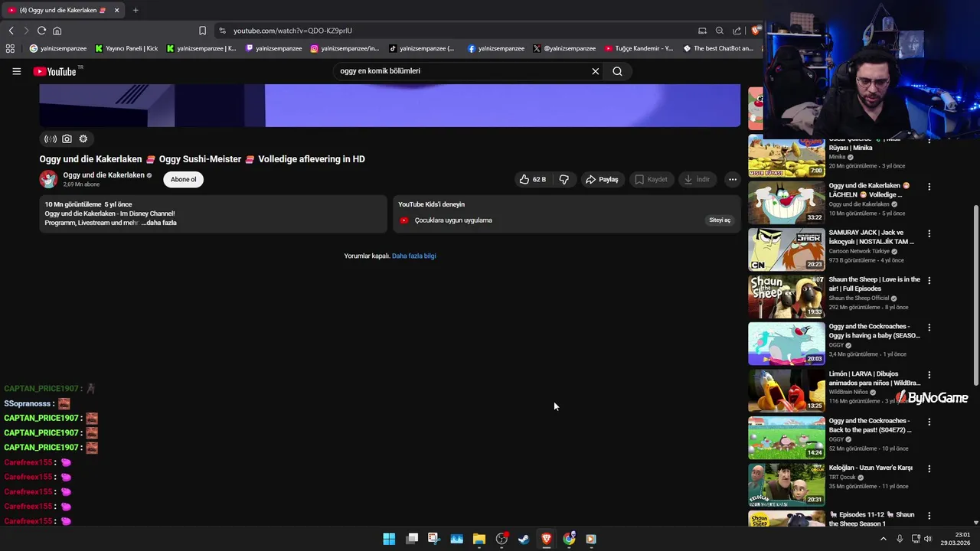Open the browser zoom control
The width and height of the screenshot is (980, 551).
[x=720, y=31]
